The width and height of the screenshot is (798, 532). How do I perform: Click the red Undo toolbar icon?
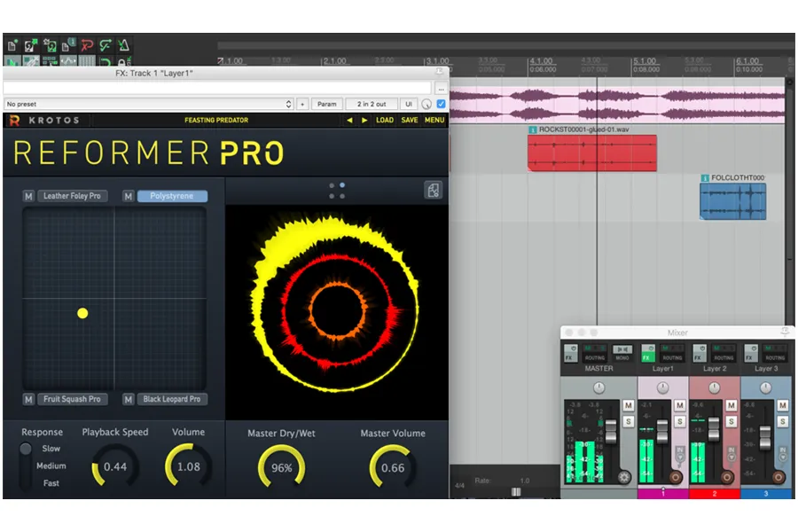tap(87, 46)
